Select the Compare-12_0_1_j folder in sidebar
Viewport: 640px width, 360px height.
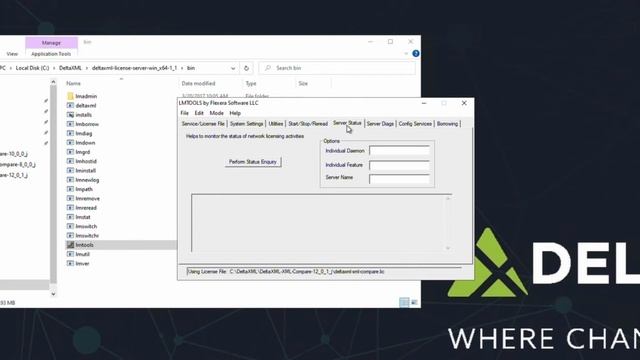click(13, 175)
